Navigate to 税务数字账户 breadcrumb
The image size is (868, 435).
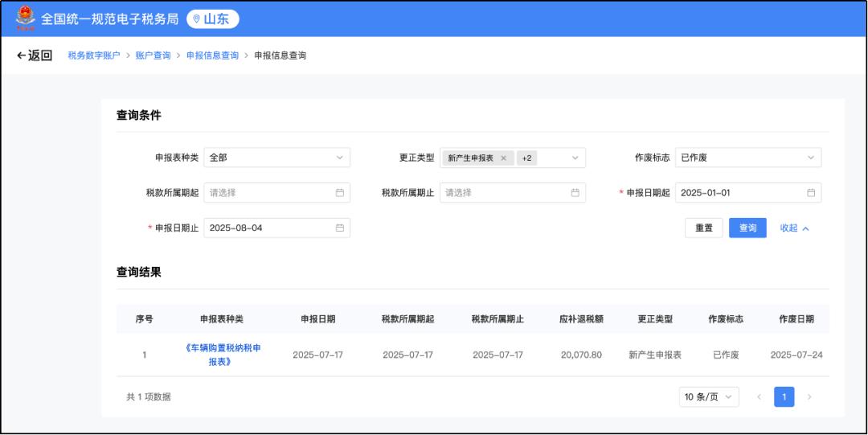[x=94, y=55]
